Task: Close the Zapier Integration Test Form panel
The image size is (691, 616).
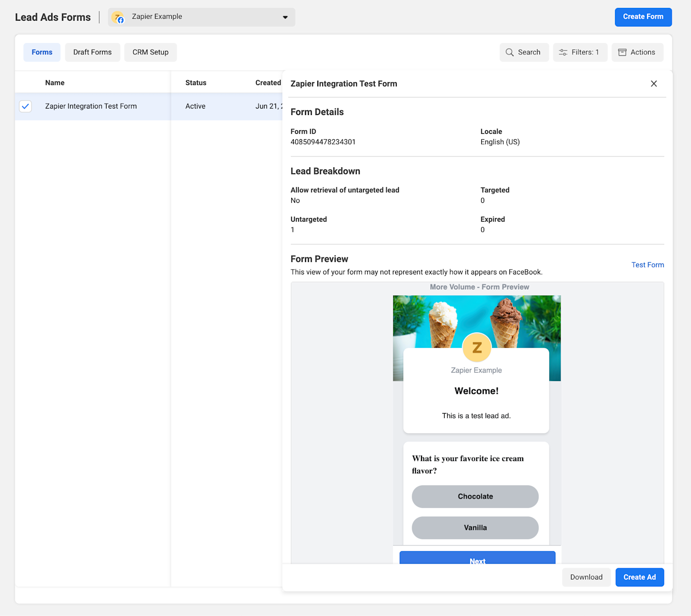Action: (x=653, y=84)
